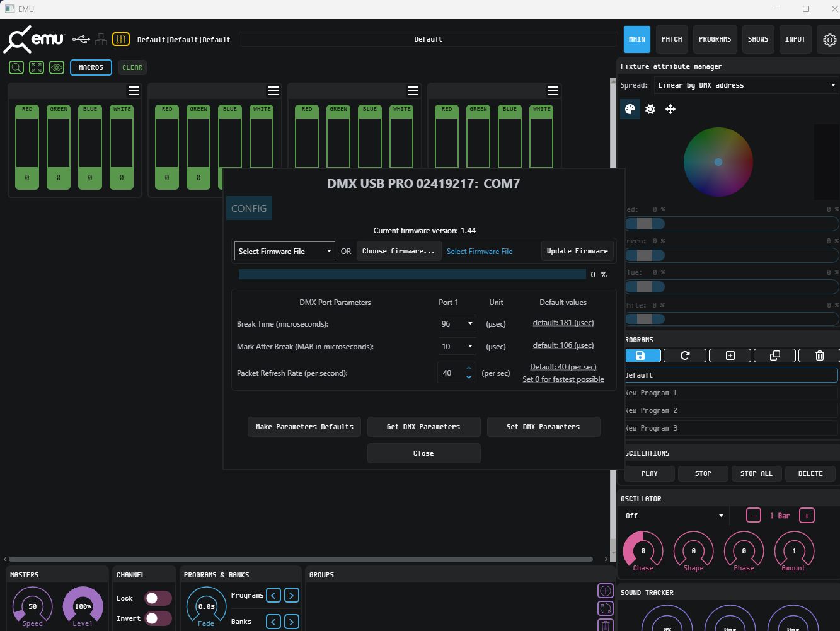840x631 pixels.
Task: Click the add group plus icon
Action: (605, 591)
